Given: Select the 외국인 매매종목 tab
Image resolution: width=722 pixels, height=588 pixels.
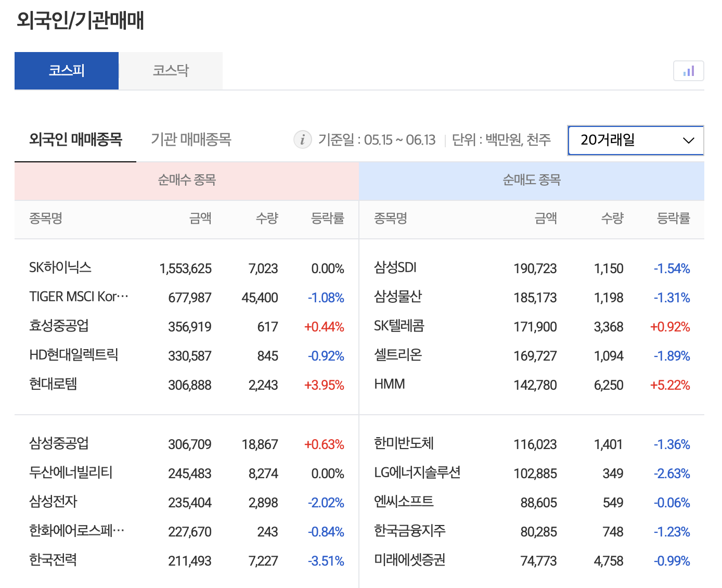Looking at the screenshot, I should (x=75, y=139).
